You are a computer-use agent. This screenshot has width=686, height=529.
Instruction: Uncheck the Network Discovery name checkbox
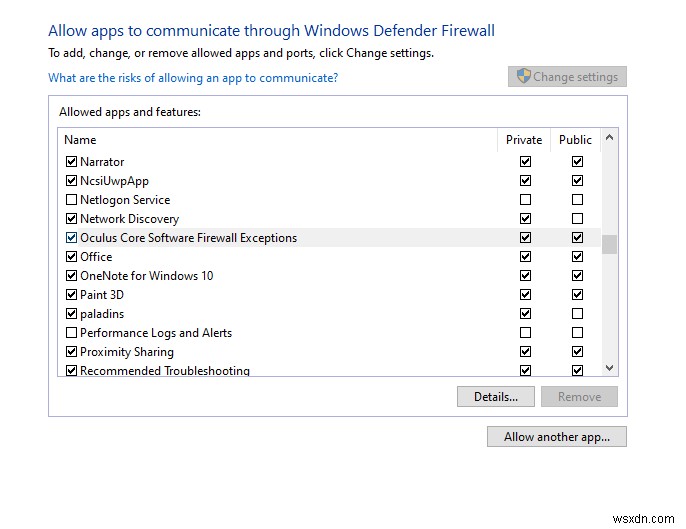(x=71, y=218)
